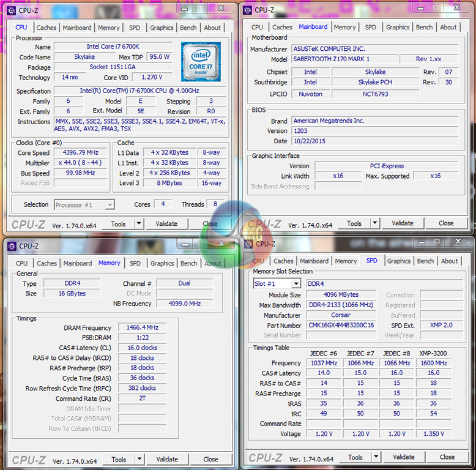
Task: Click Tools button in the SPD window
Action: coord(355,457)
